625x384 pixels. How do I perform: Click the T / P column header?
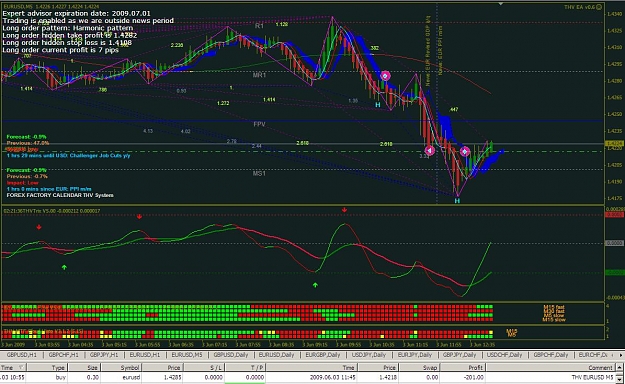pos(245,368)
